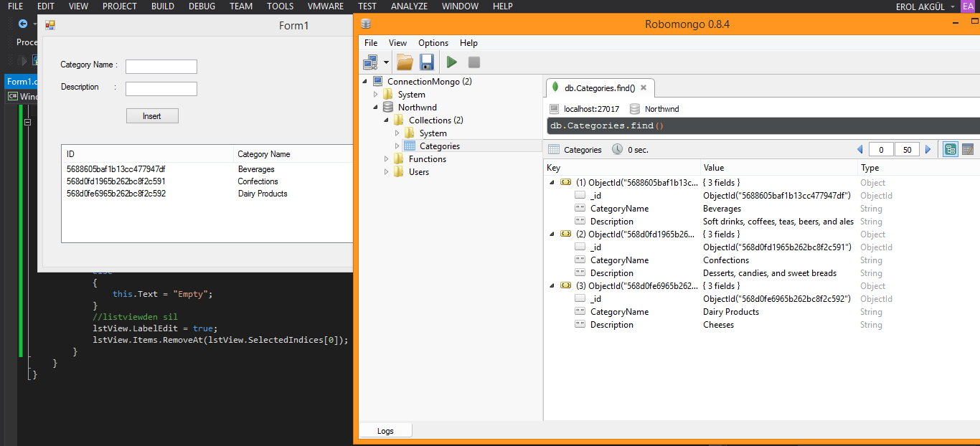Switch to table view mode

click(x=968, y=150)
